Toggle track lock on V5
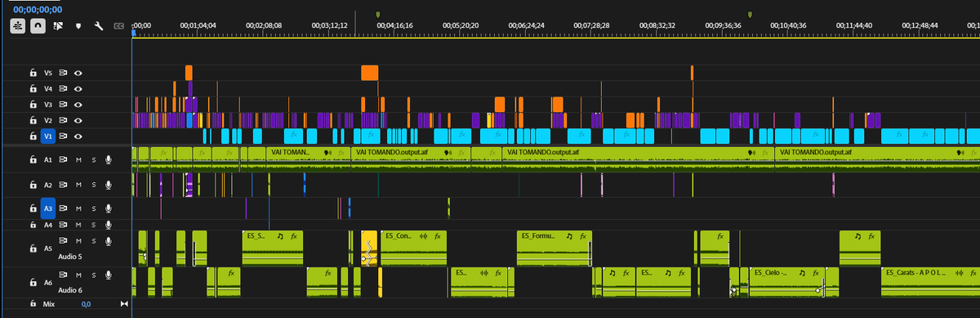 pyautogui.click(x=33, y=73)
